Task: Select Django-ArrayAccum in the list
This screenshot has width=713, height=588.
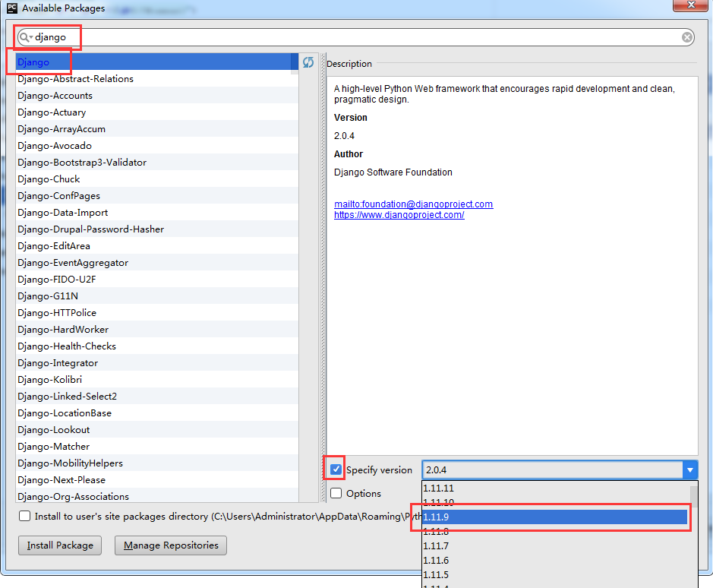Action: pyautogui.click(x=157, y=129)
